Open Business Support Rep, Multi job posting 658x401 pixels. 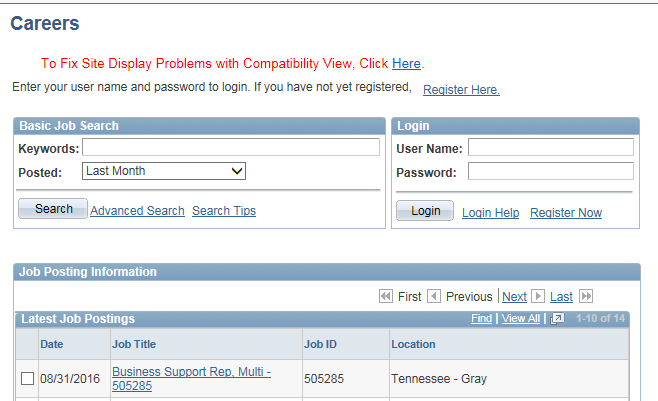pyautogui.click(x=191, y=372)
